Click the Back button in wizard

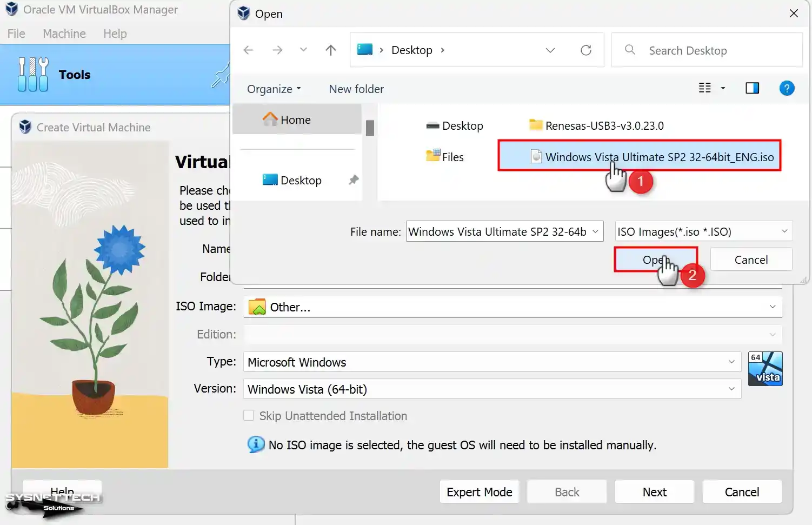coord(567,491)
